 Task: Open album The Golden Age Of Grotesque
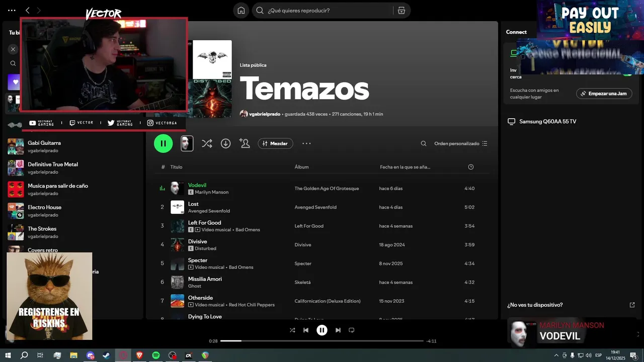327,189
